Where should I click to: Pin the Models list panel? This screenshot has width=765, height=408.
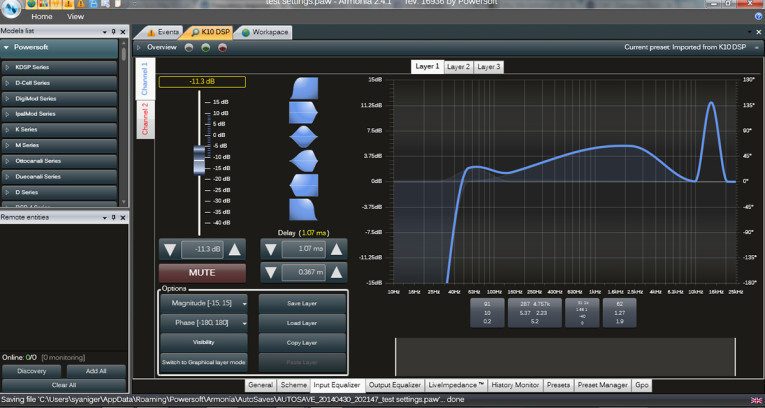114,32
